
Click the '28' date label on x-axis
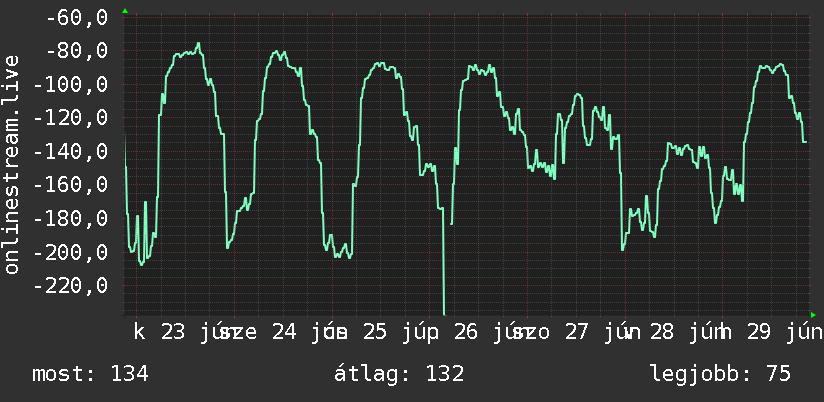[x=662, y=333]
